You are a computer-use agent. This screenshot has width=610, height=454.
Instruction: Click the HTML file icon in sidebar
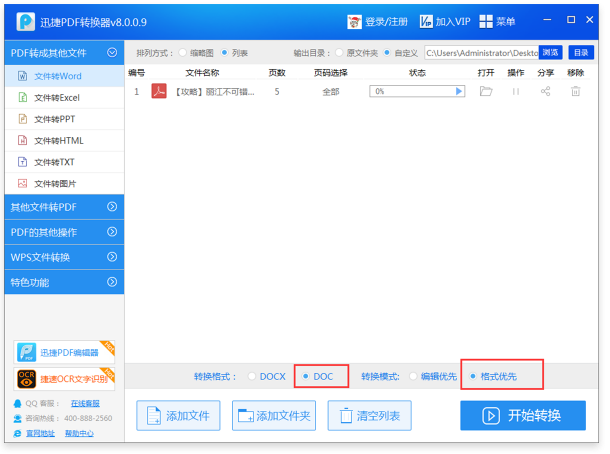(x=23, y=140)
